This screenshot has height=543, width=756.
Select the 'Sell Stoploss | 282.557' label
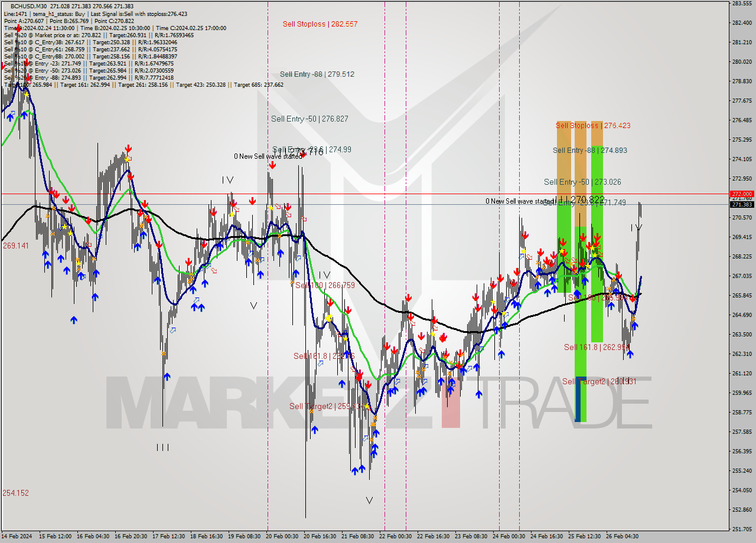320,24
